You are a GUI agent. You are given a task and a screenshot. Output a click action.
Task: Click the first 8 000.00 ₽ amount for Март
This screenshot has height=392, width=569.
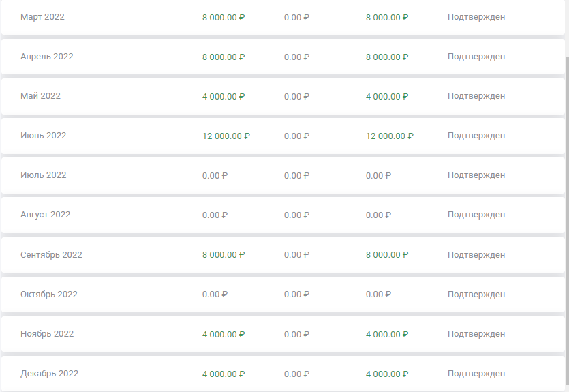224,18
